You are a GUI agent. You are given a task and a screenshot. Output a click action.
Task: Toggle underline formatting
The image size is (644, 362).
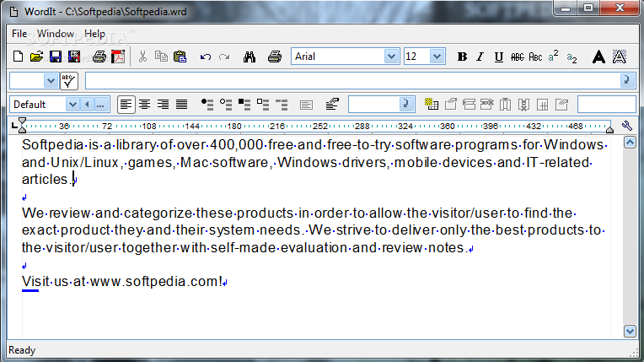pos(499,57)
